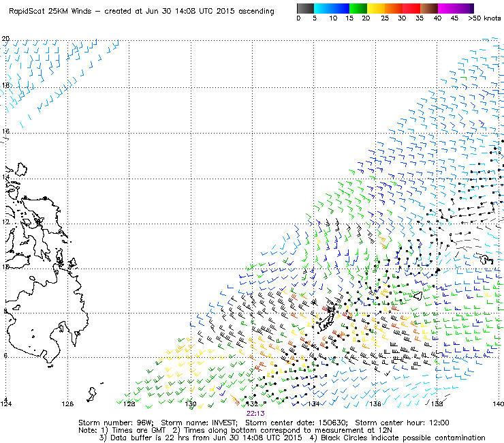The height and width of the screenshot is (443, 504).
Task: Click the green 15-20 knots legend segment
Action: click(x=358, y=8)
